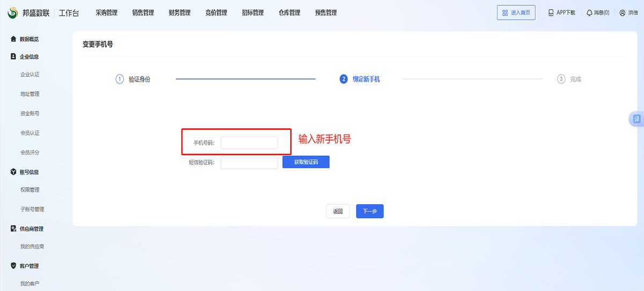This screenshot has width=644, height=291.
Task: Click the 下一步 button
Action: (370, 211)
